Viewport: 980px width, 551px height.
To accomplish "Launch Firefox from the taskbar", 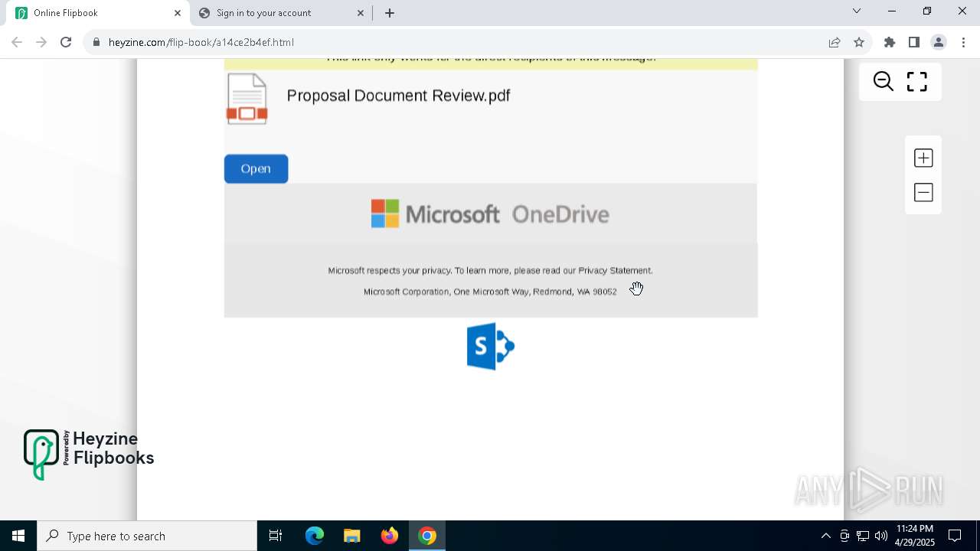I will point(390,536).
